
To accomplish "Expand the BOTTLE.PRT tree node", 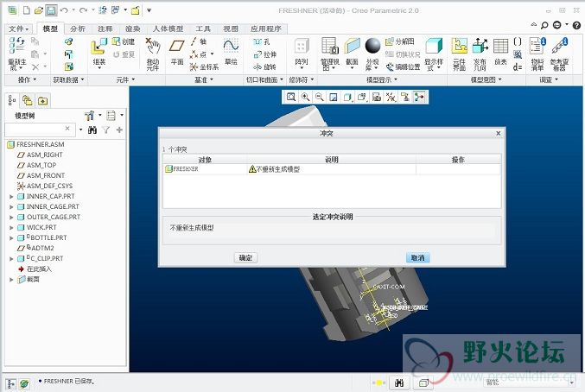I will 11,237.
